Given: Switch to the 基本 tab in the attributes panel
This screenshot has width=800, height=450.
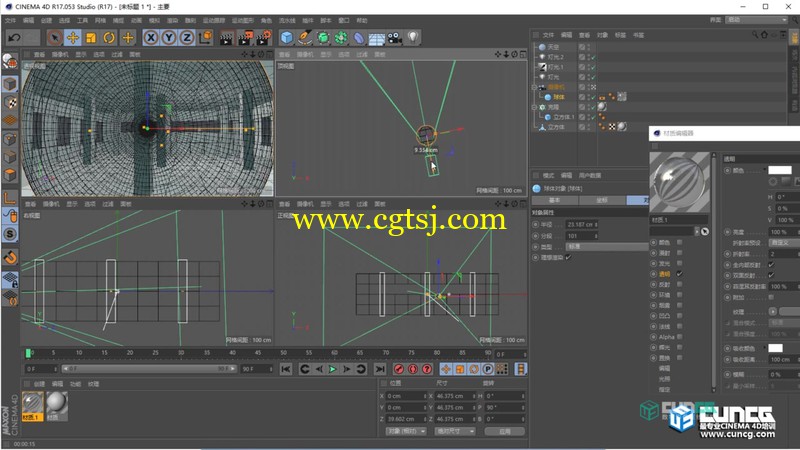Looking at the screenshot, I should [x=555, y=201].
